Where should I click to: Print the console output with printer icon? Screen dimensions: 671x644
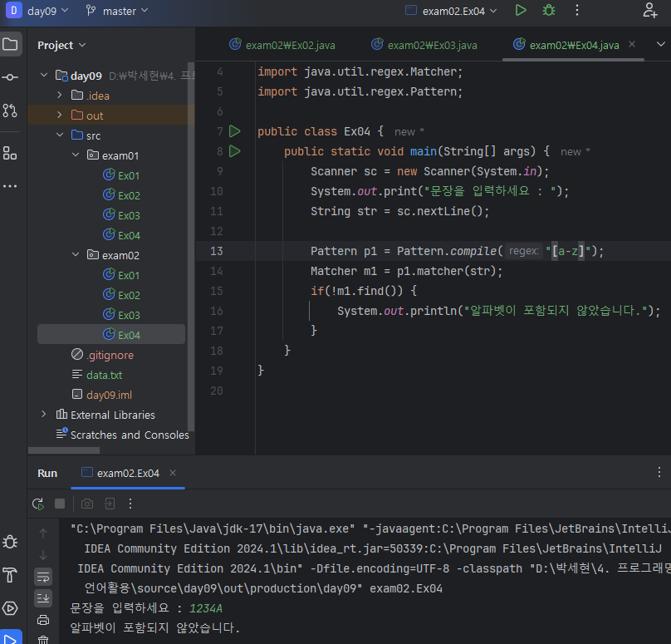coord(43,620)
